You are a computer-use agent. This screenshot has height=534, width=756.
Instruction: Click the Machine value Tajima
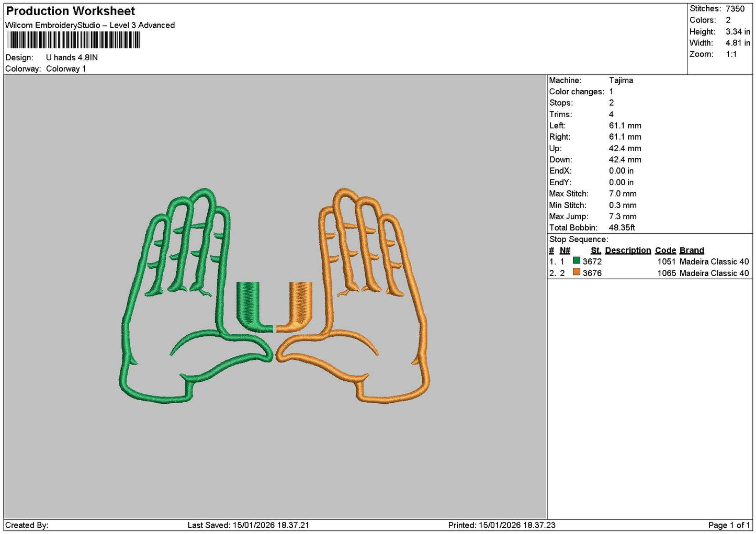(x=621, y=81)
